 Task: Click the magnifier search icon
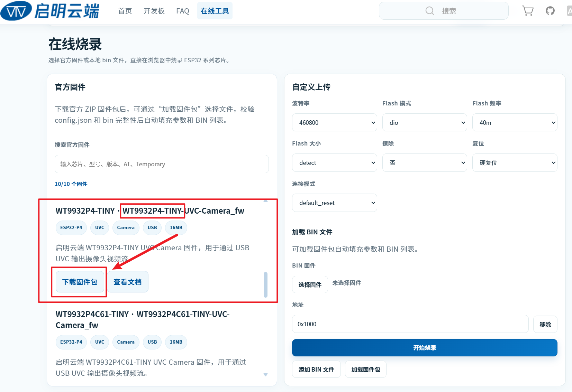pyautogui.click(x=429, y=11)
